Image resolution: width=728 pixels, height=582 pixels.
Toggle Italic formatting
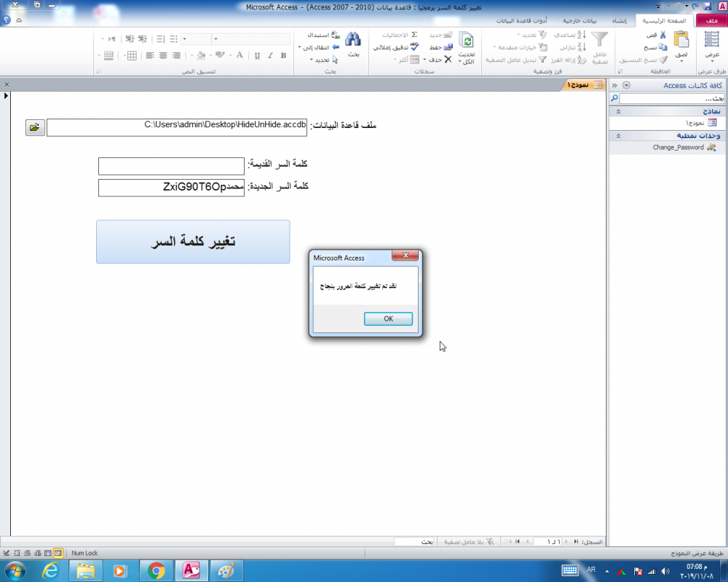(270, 56)
